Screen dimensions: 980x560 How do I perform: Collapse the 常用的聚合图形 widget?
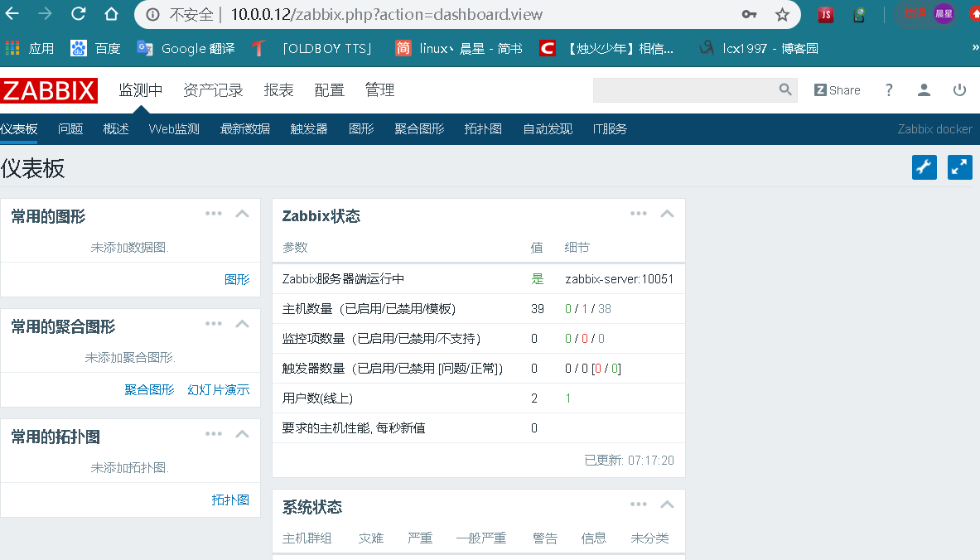point(242,324)
